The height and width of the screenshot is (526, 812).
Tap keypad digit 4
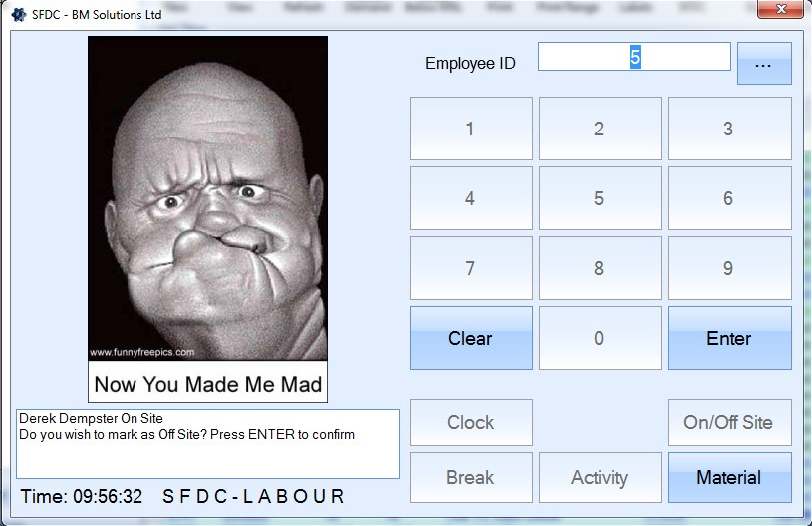[471, 198]
